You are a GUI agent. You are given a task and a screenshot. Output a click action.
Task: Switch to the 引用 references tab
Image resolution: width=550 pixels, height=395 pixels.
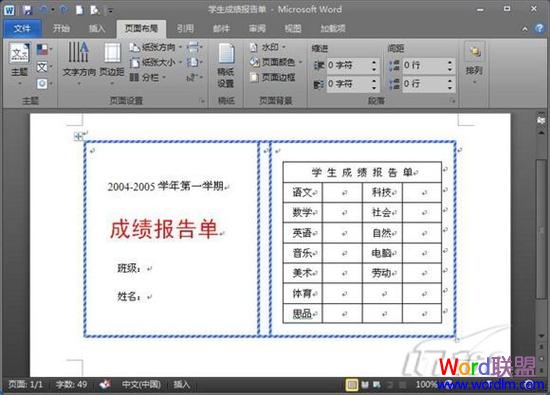[185, 28]
